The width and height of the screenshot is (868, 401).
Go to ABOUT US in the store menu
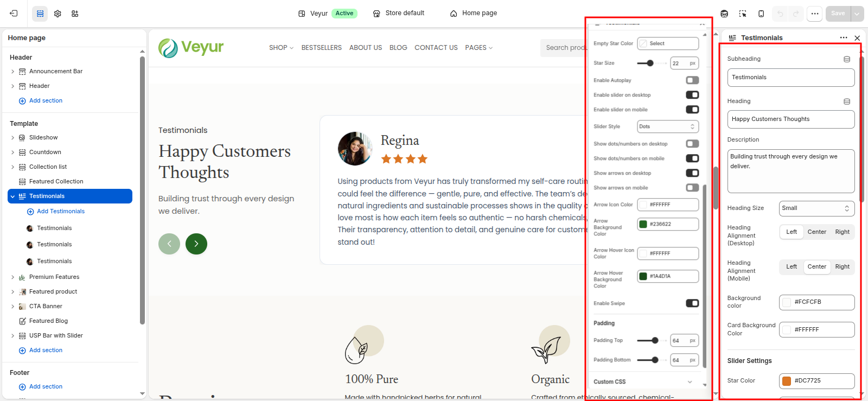(366, 48)
